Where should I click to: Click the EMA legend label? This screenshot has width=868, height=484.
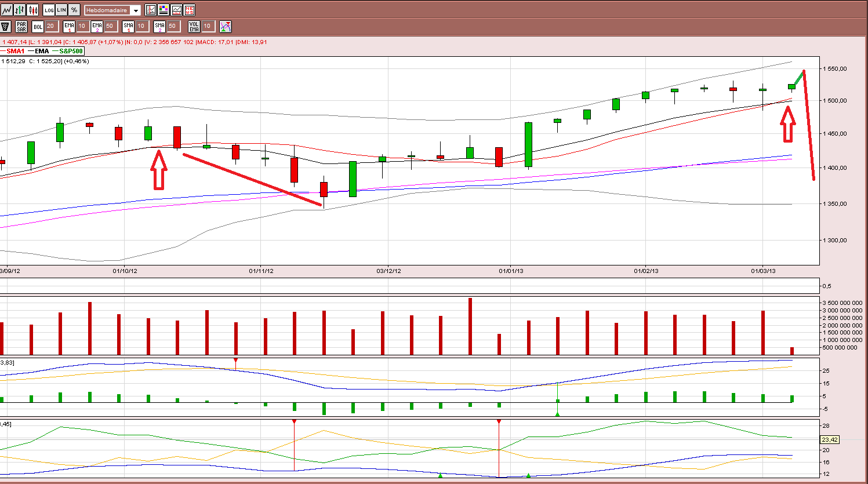42,51
